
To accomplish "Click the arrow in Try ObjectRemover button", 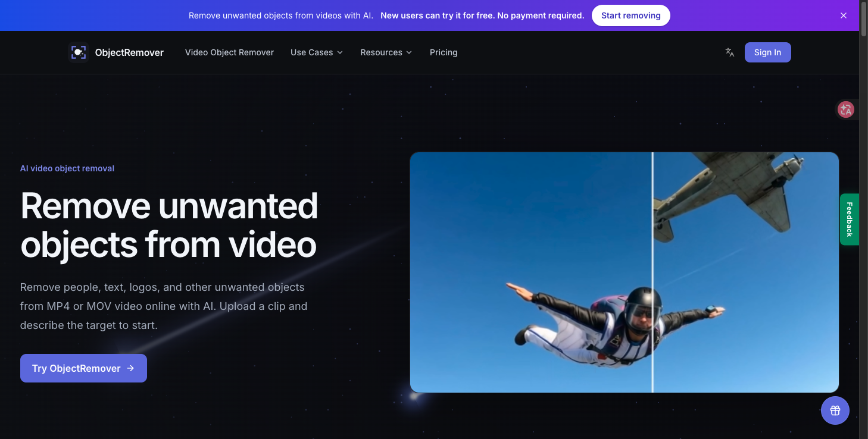I will 130,368.
